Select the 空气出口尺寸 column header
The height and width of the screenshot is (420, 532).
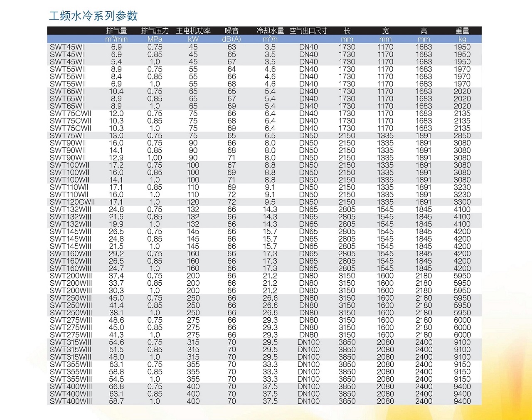309,30
